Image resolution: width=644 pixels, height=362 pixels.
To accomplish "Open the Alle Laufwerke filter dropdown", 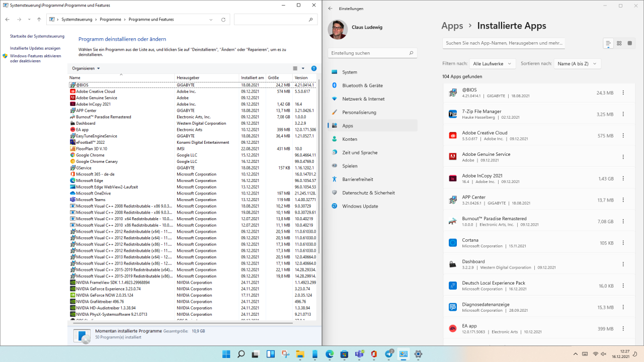I will [493, 64].
